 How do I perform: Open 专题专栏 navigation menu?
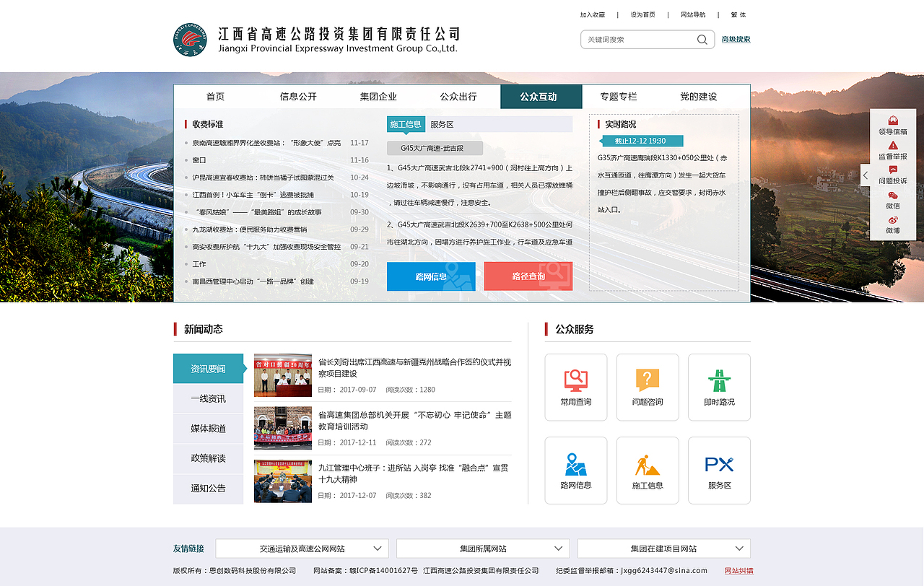point(619,97)
